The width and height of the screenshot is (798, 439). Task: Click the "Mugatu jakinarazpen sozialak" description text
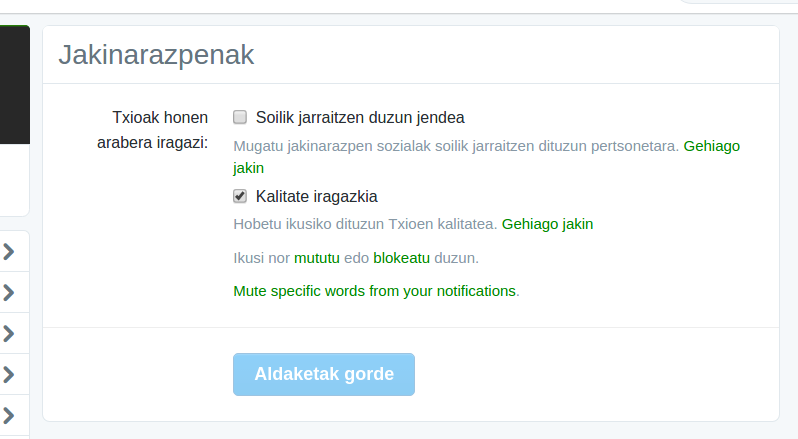point(455,145)
